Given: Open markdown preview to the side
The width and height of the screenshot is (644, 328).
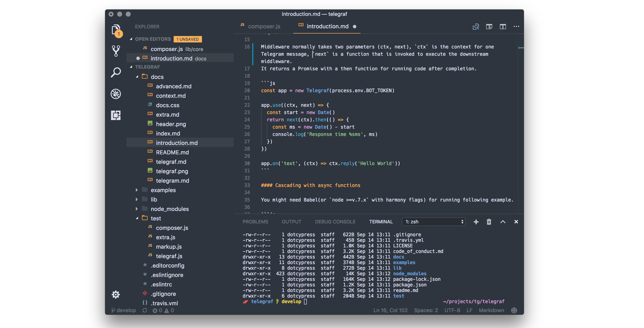Looking at the screenshot, I should click(489, 27).
